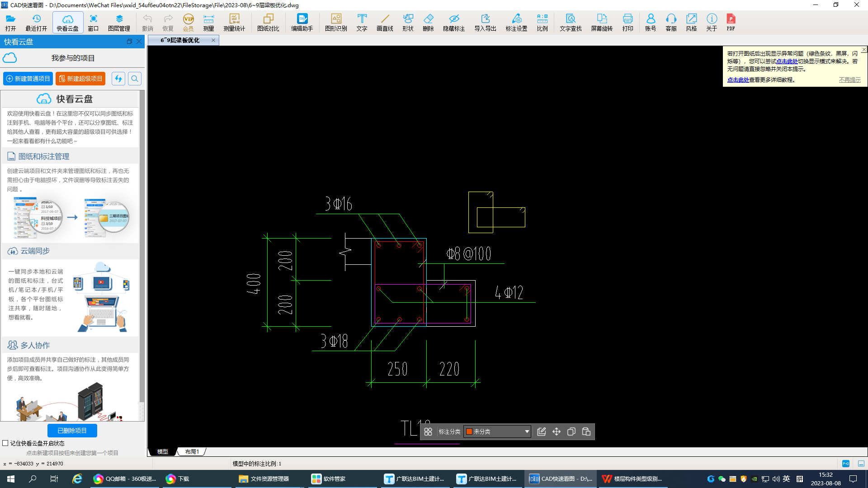Click the 已删除项目 button
The image size is (868, 488).
(72, 431)
